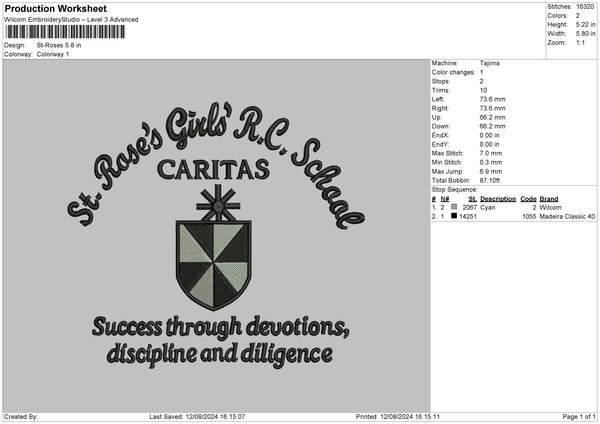600x424 pixels.
Task: Click the Stitches count value 16320
Action: click(587, 6)
